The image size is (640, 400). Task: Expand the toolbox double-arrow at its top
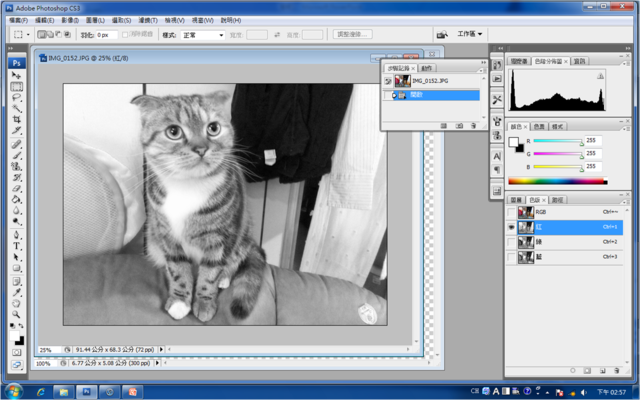(x=11, y=48)
